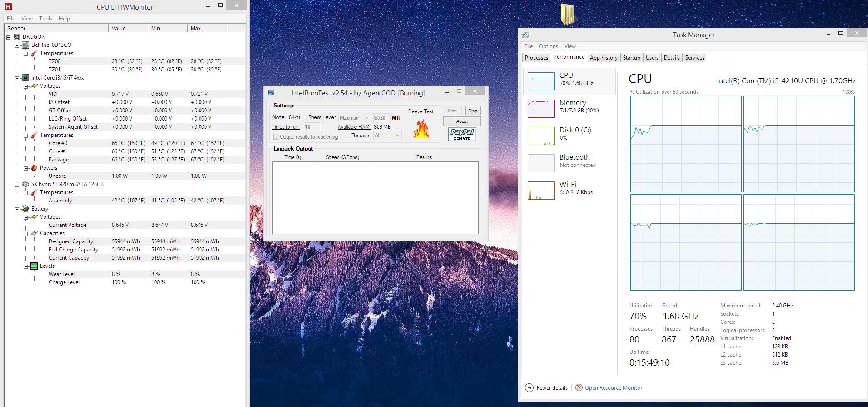
Task: Click Fewer details in Task Manager
Action: [552, 388]
